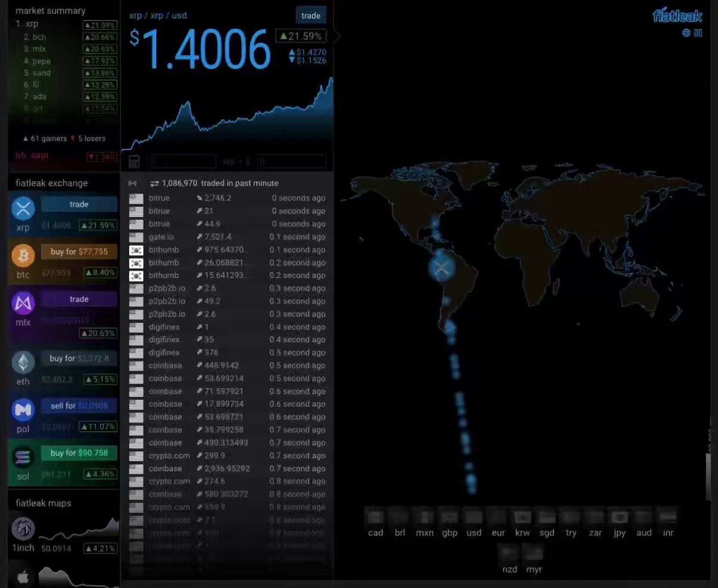
Task: Click the jpy currency flag
Action: (x=619, y=517)
